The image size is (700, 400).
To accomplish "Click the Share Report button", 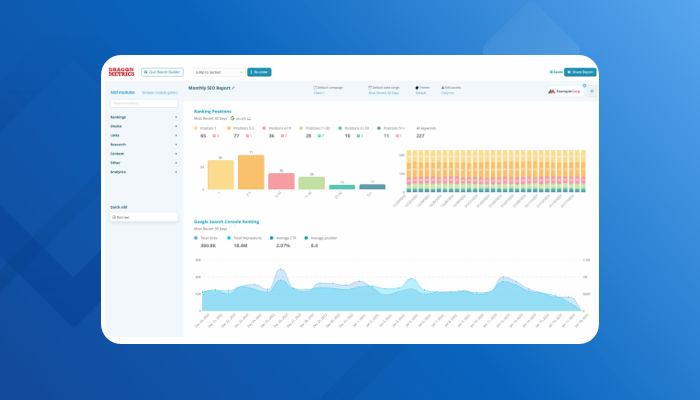I will point(580,72).
